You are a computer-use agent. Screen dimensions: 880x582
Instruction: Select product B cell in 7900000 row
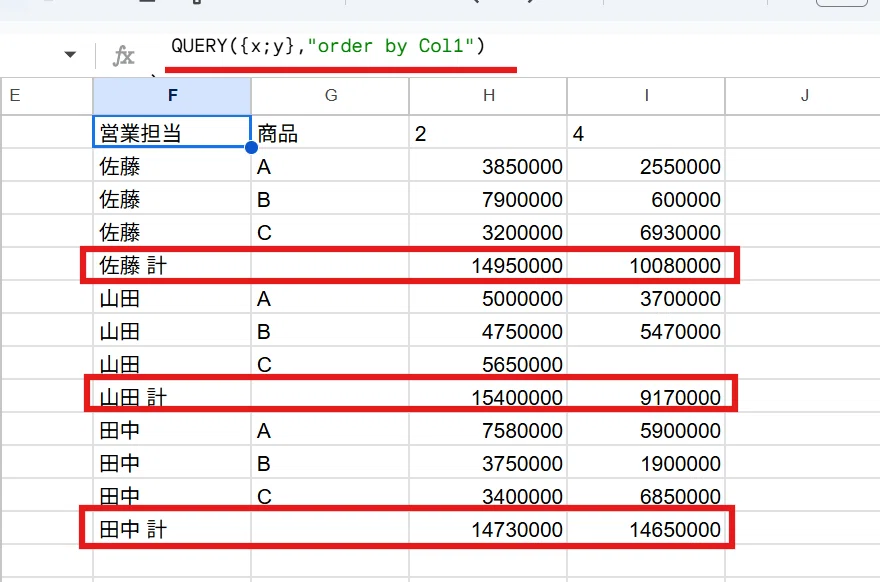coord(331,198)
